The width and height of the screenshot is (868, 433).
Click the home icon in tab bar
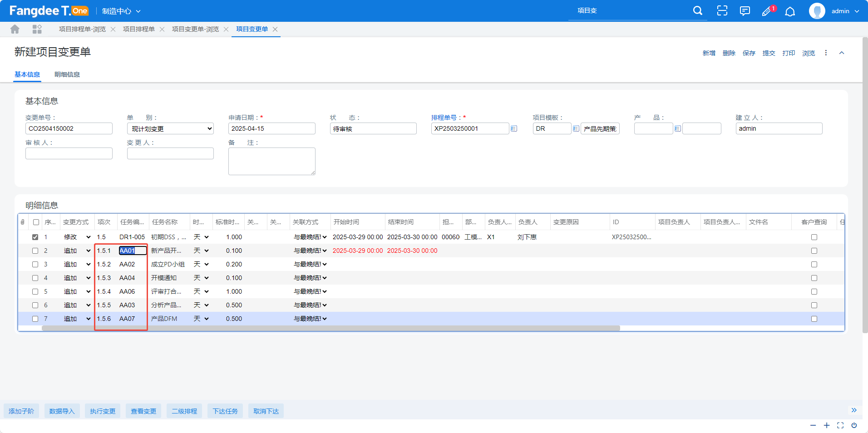15,29
